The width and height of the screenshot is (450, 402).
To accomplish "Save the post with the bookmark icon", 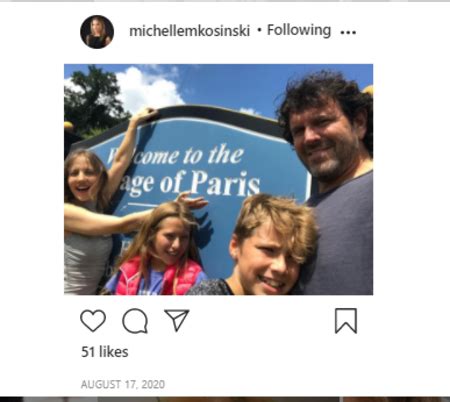I will tap(346, 321).
